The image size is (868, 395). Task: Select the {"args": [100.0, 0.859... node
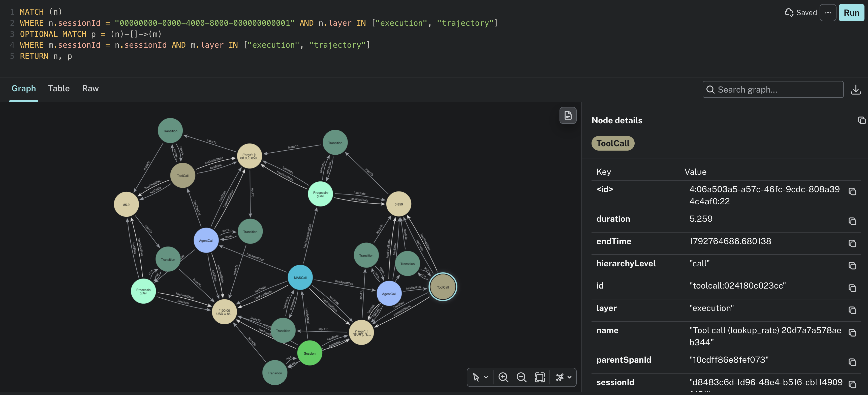pos(250,156)
